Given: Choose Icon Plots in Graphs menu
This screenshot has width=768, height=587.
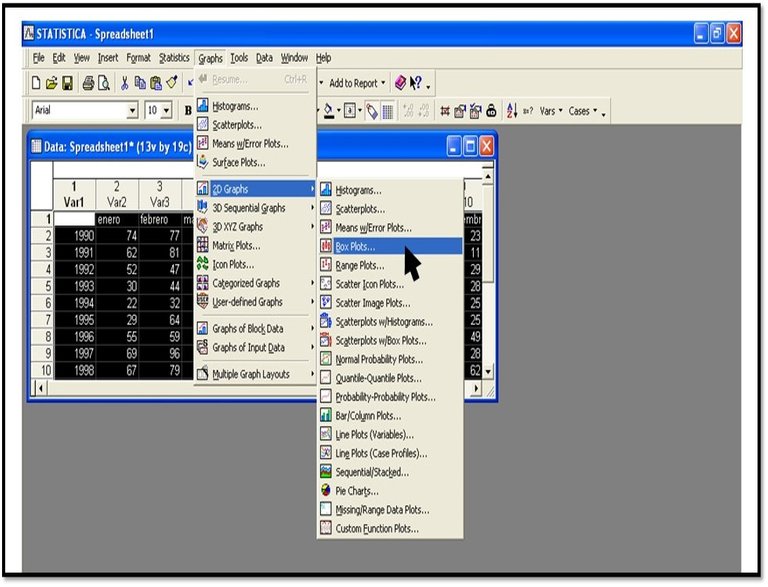Looking at the screenshot, I should pyautogui.click(x=255, y=264).
